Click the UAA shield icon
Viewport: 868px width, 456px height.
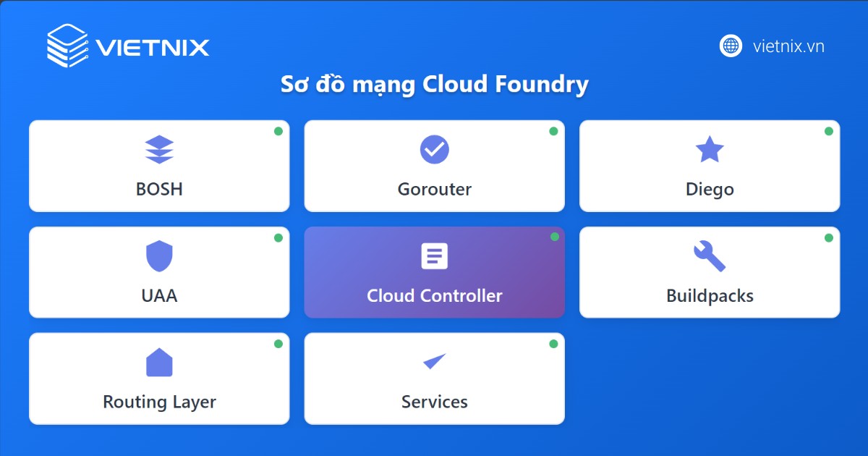point(159,256)
